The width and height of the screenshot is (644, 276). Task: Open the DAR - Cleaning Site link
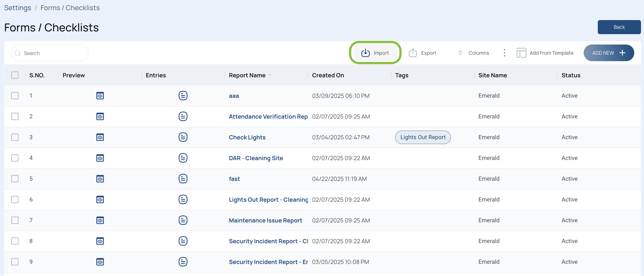tap(256, 158)
